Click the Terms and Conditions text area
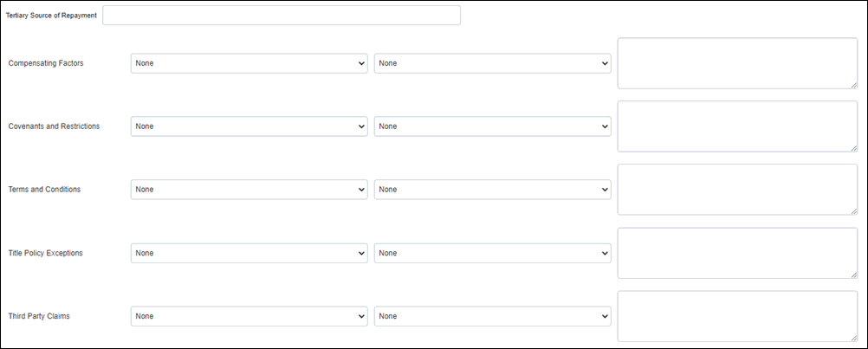 coord(737,189)
